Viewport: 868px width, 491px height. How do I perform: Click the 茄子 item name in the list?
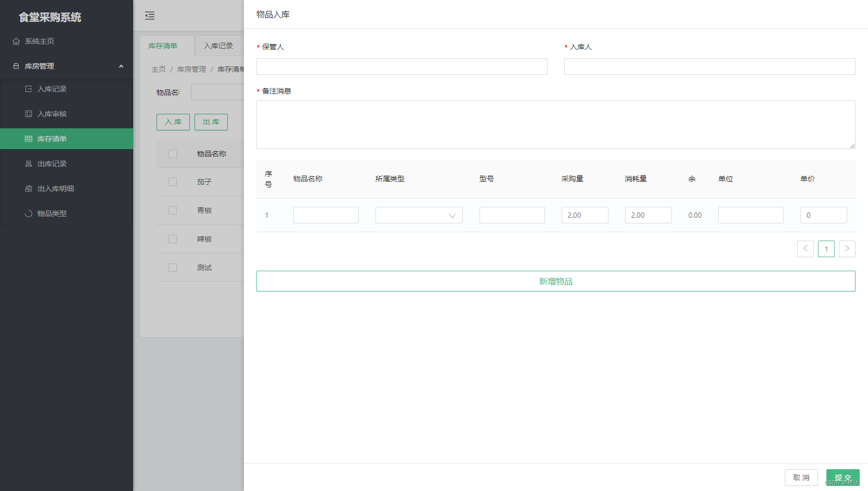pos(204,182)
